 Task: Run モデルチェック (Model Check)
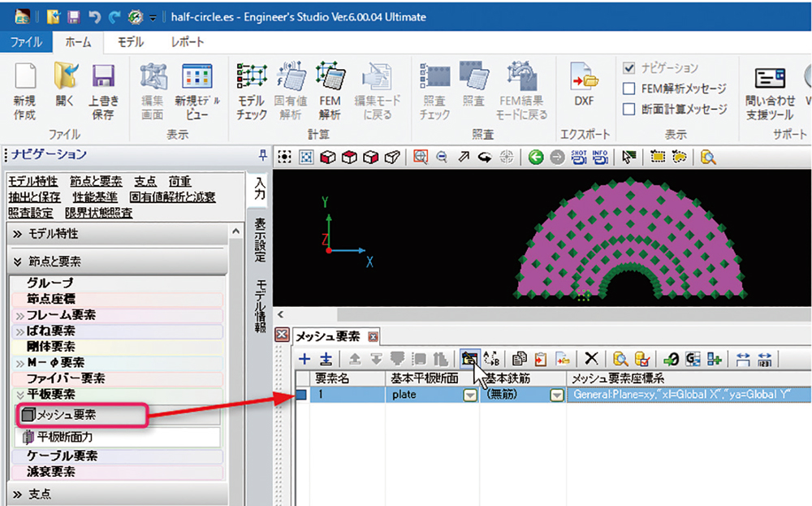click(252, 91)
